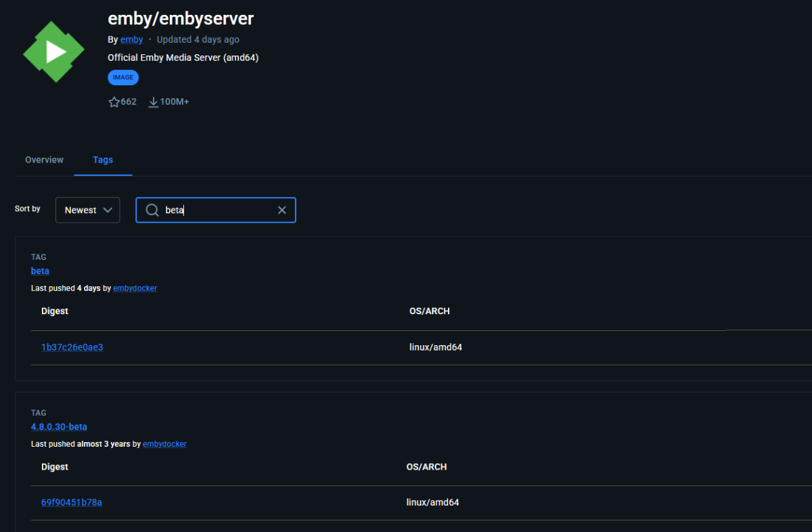Click the blue IMAGE badge
This screenshot has height=532, width=812.
point(123,78)
